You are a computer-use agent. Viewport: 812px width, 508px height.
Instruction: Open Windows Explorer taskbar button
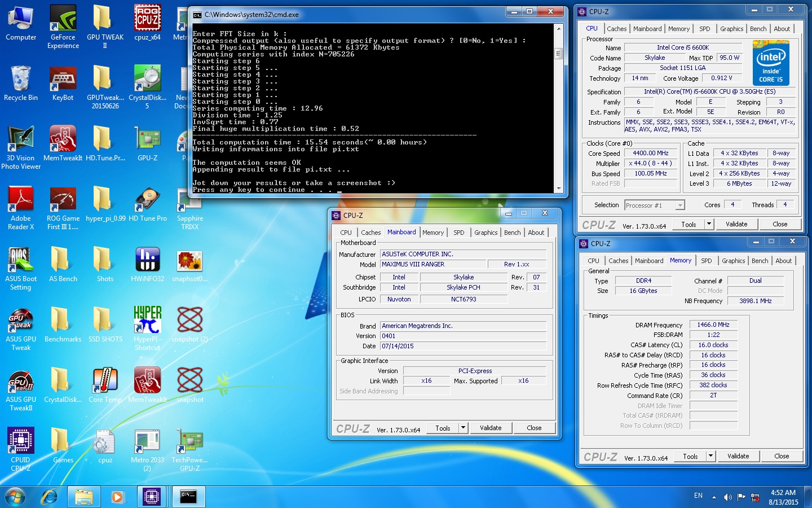pos(84,497)
